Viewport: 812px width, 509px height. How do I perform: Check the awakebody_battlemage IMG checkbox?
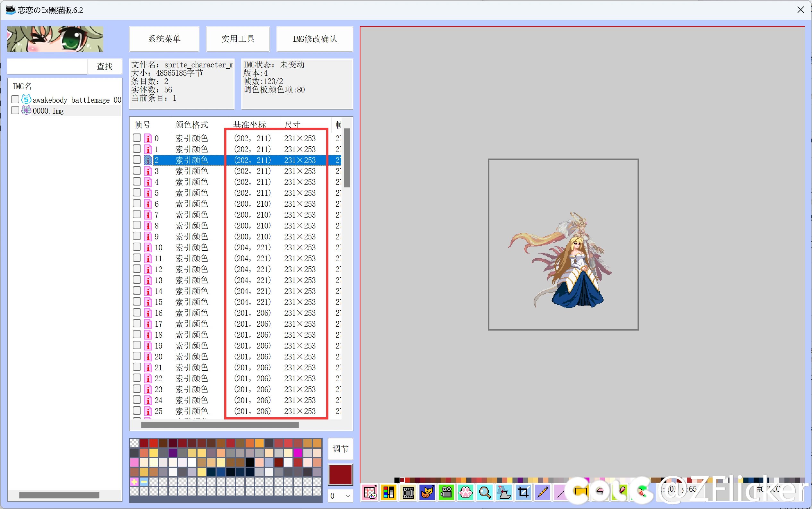15,99
